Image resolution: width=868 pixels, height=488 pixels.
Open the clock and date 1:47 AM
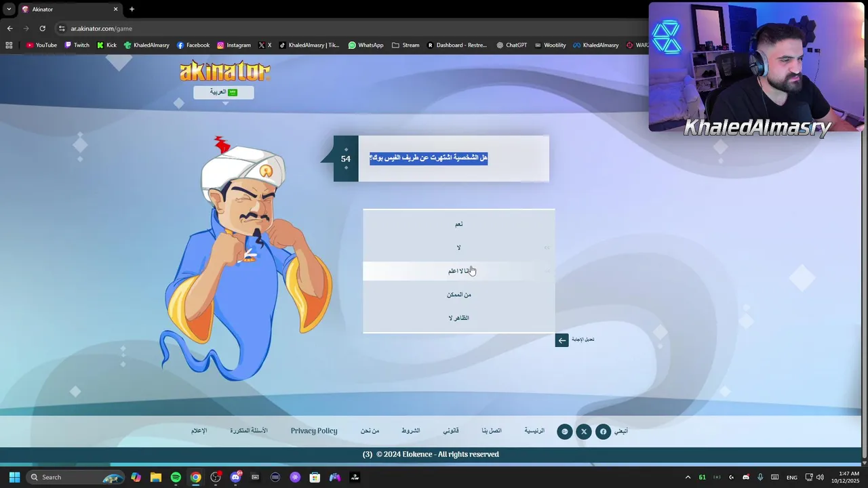tap(845, 477)
